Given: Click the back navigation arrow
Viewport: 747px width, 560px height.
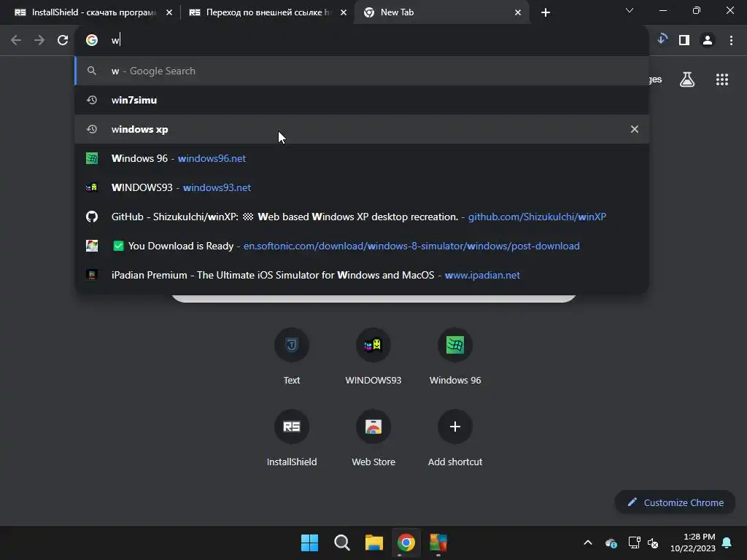Looking at the screenshot, I should (16, 41).
